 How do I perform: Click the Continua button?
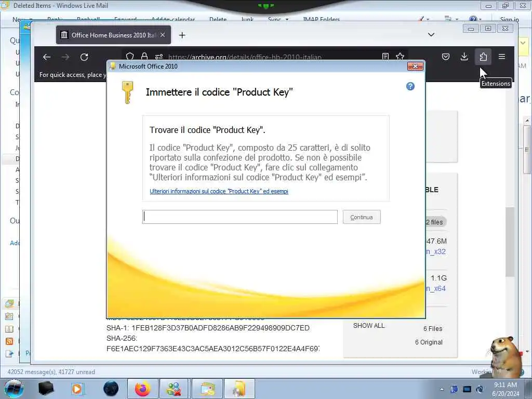(362, 217)
